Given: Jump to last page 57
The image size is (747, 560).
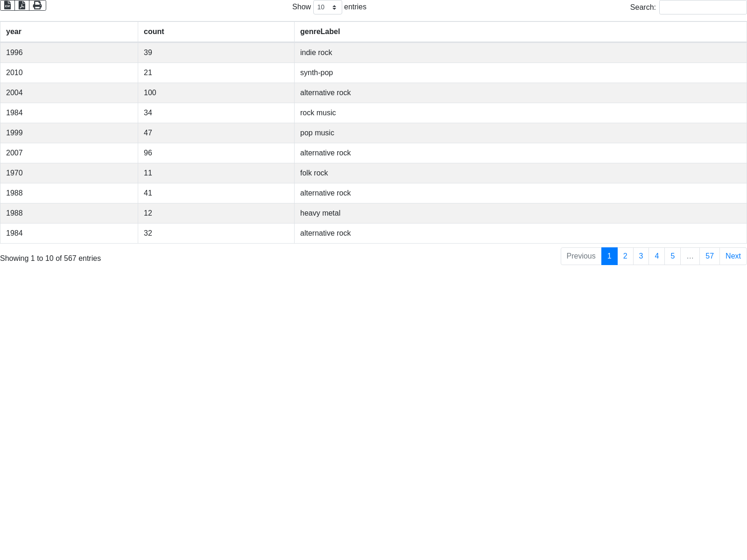Looking at the screenshot, I should [x=709, y=256].
